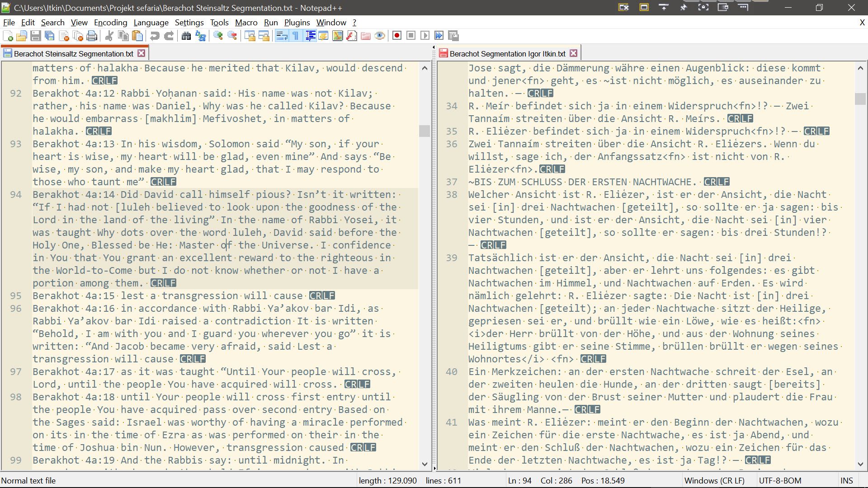Screen dimensions: 868x488
Task: Close the document with menu bar X
Action: click(x=862, y=23)
